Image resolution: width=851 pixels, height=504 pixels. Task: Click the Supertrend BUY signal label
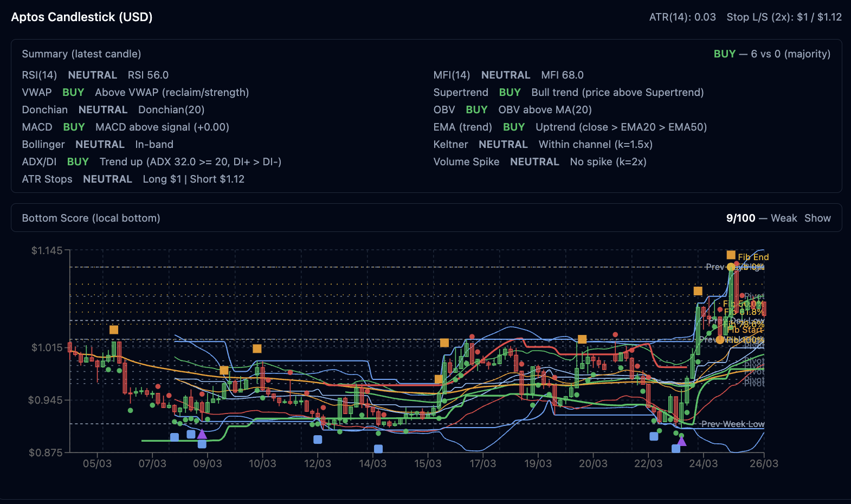(510, 93)
